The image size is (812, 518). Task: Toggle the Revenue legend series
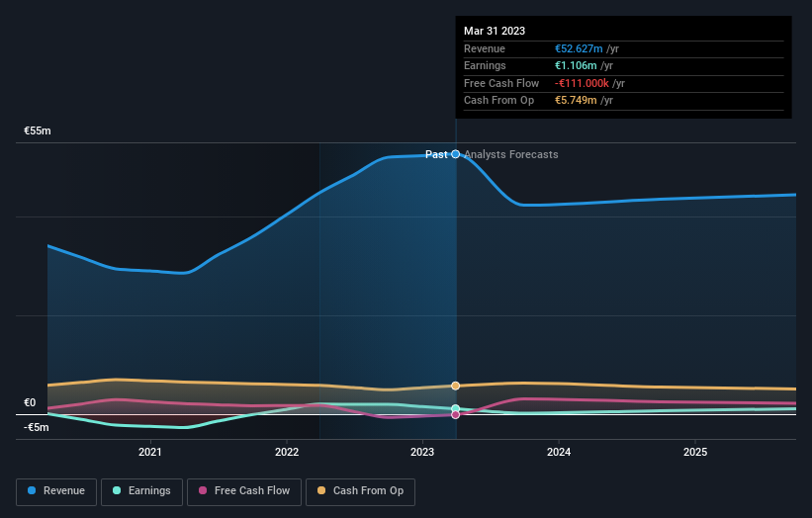click(56, 491)
